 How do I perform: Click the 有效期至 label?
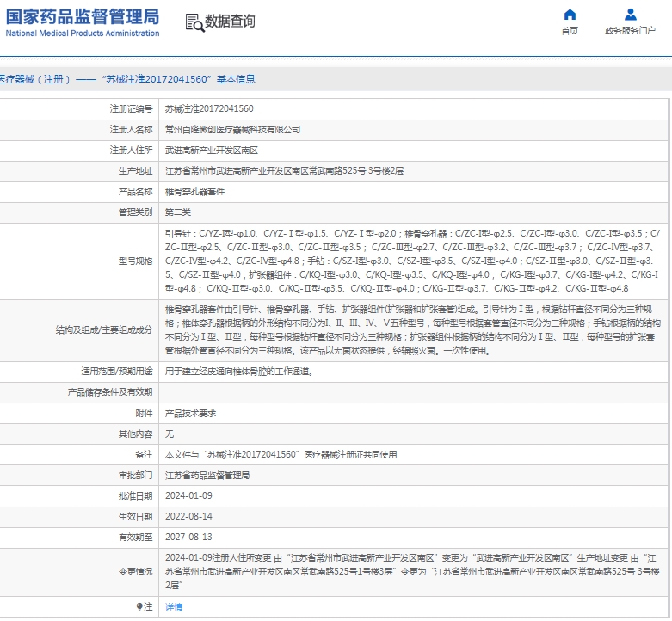tap(135, 537)
